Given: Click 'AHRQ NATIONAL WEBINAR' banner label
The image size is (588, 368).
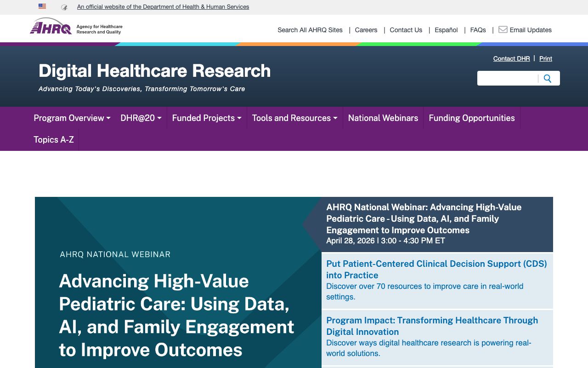Looking at the screenshot, I should pos(115,254).
